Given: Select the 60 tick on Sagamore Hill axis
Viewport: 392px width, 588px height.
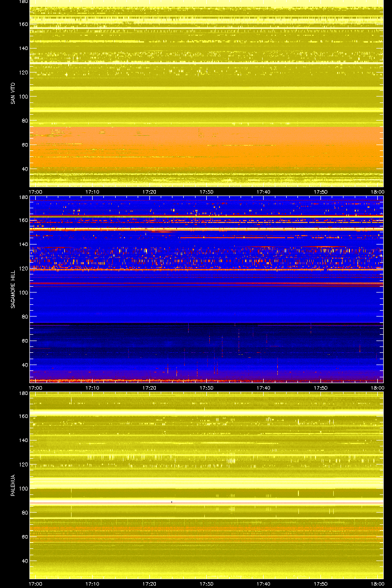Looking at the screenshot, I should tap(24, 341).
